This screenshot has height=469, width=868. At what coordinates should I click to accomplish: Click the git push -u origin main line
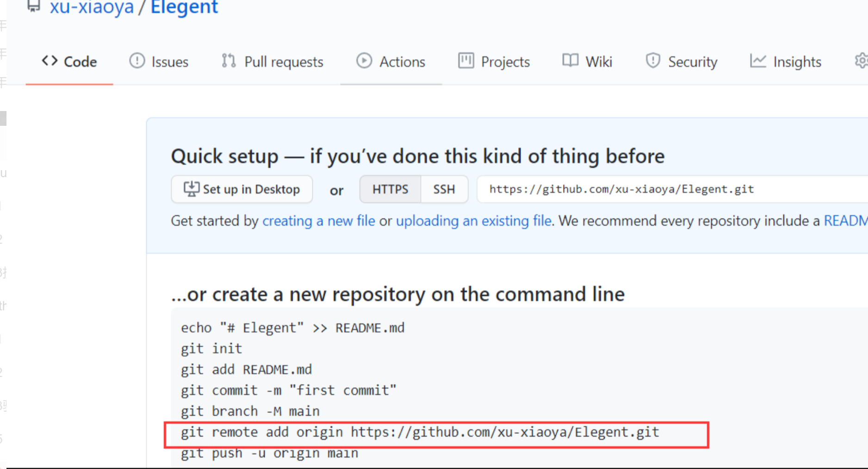pyautogui.click(x=269, y=453)
